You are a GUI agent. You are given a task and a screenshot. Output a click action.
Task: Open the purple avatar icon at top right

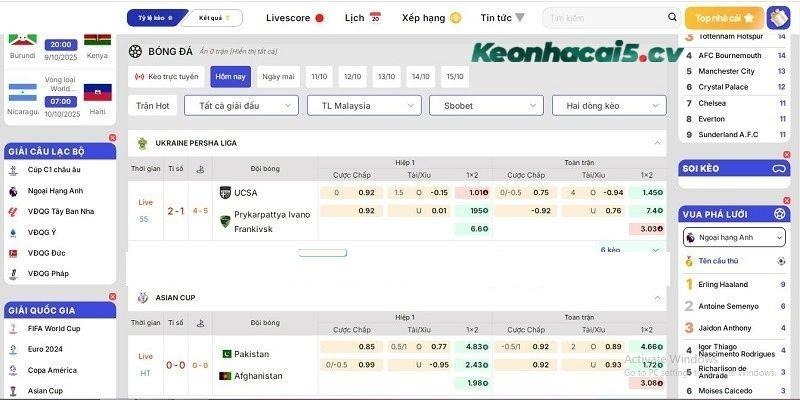[778, 18]
